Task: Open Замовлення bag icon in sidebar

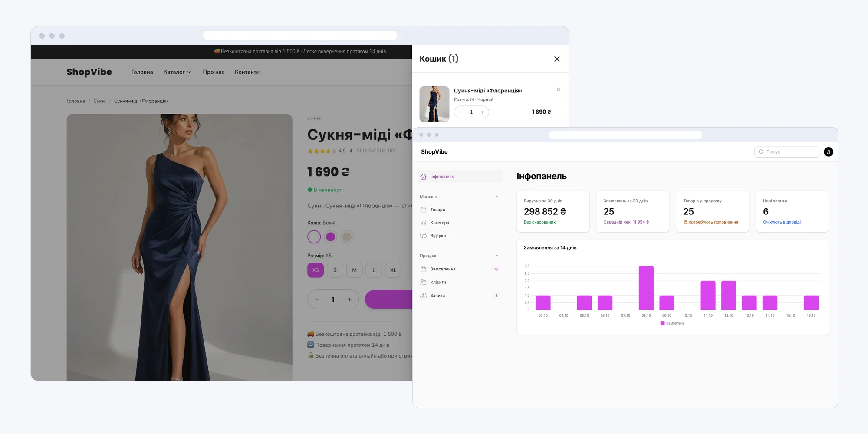Action: pyautogui.click(x=424, y=269)
